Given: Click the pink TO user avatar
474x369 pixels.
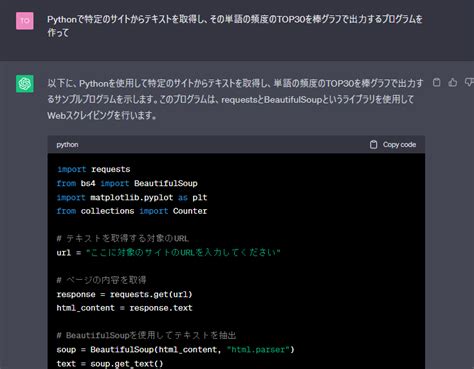Looking at the screenshot, I should tap(25, 21).
